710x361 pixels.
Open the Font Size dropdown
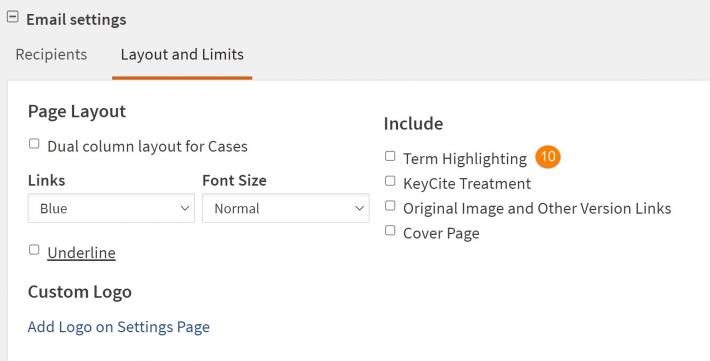pyautogui.click(x=286, y=208)
